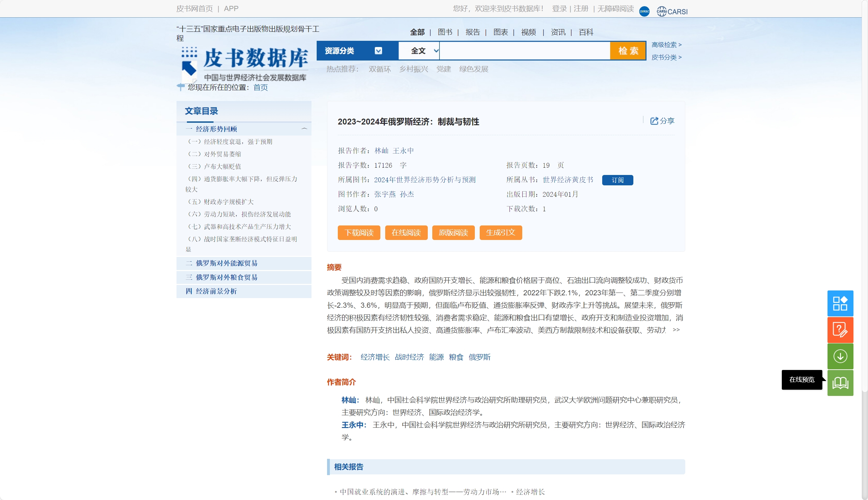The height and width of the screenshot is (500, 868).
Task: Open 在线预览 via the green book icon
Action: point(840,383)
